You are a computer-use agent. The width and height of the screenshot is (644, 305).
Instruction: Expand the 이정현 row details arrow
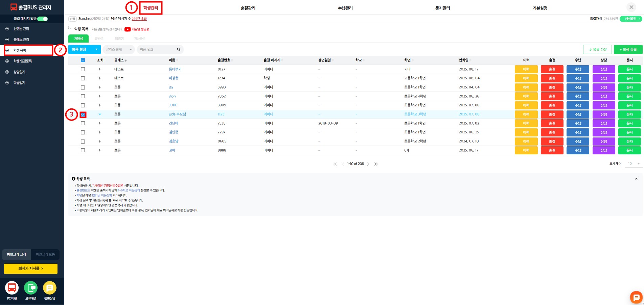(x=100, y=78)
